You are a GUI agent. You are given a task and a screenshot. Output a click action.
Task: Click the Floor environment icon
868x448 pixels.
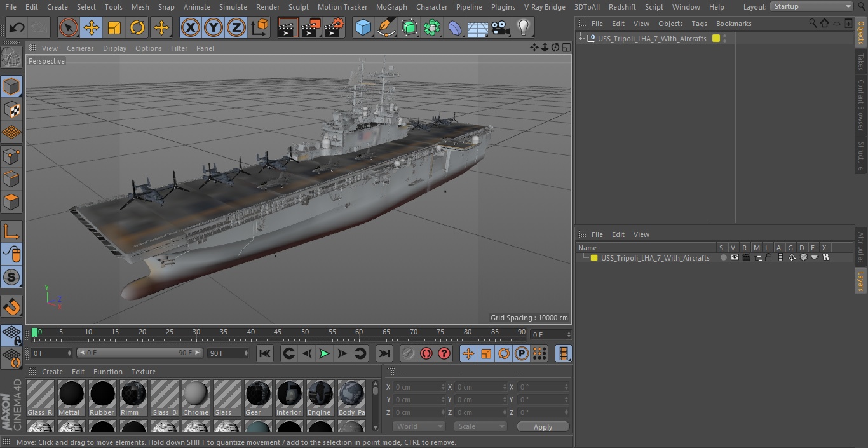(x=478, y=27)
